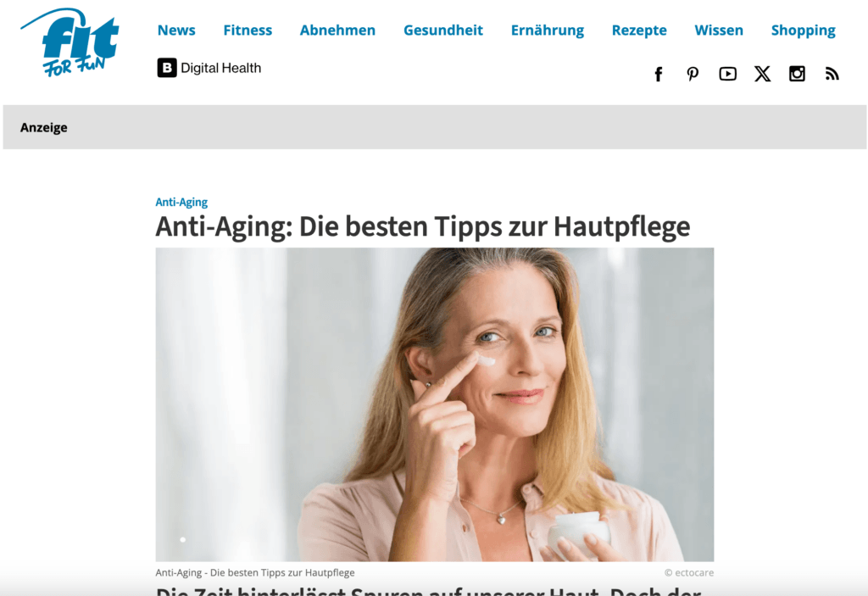Open the Shopping menu item
Viewport: 868px width, 596px height.
[x=803, y=31]
